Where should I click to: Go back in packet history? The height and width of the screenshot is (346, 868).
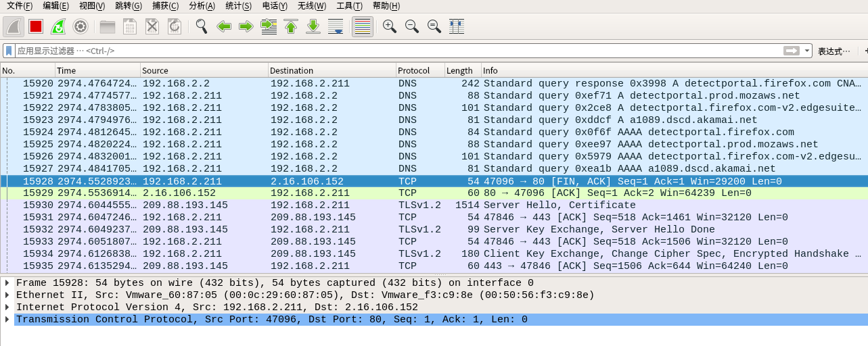[x=224, y=26]
